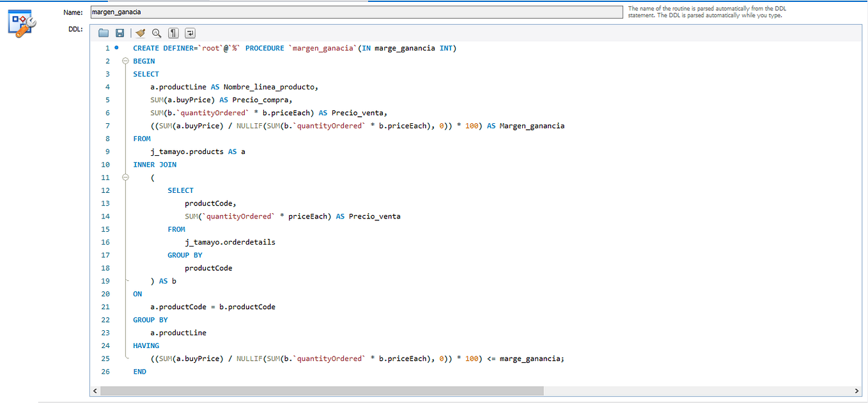868x403 pixels.
Task: Click the scrollbar left arrow
Action: [95, 390]
